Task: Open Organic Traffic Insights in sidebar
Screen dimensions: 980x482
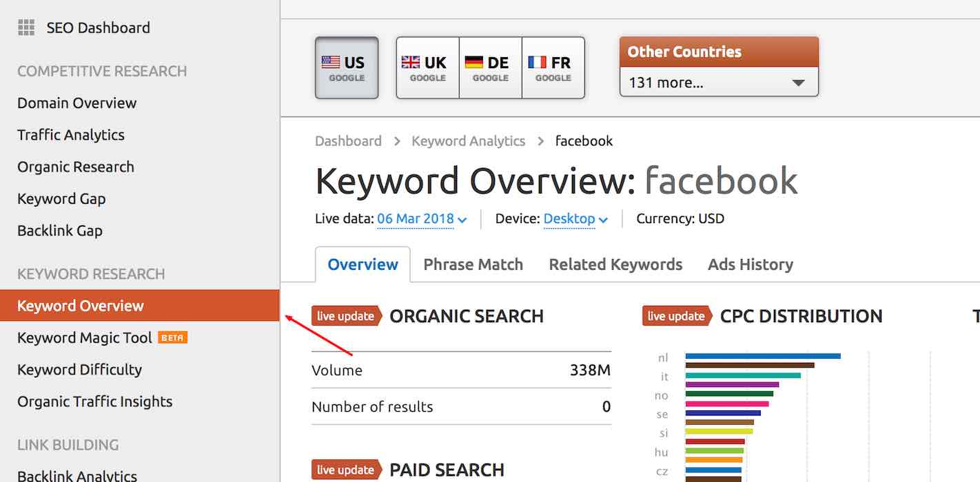Action: click(95, 401)
